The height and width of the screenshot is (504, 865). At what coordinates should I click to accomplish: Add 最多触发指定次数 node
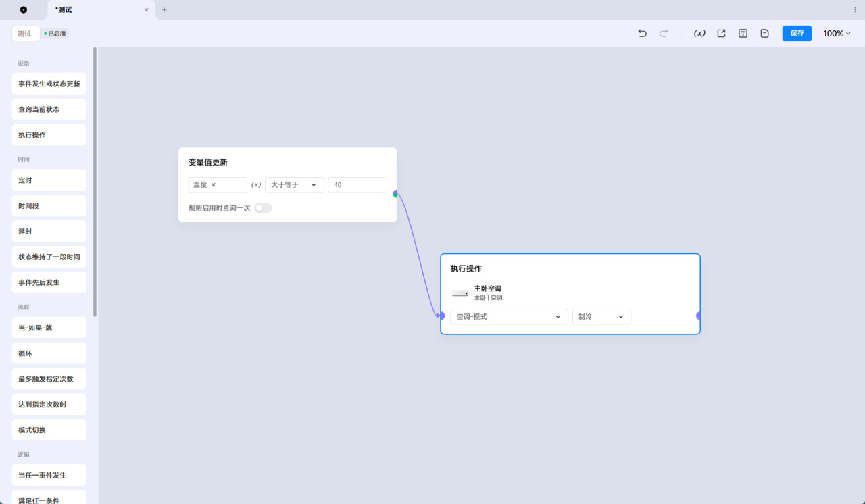click(49, 379)
